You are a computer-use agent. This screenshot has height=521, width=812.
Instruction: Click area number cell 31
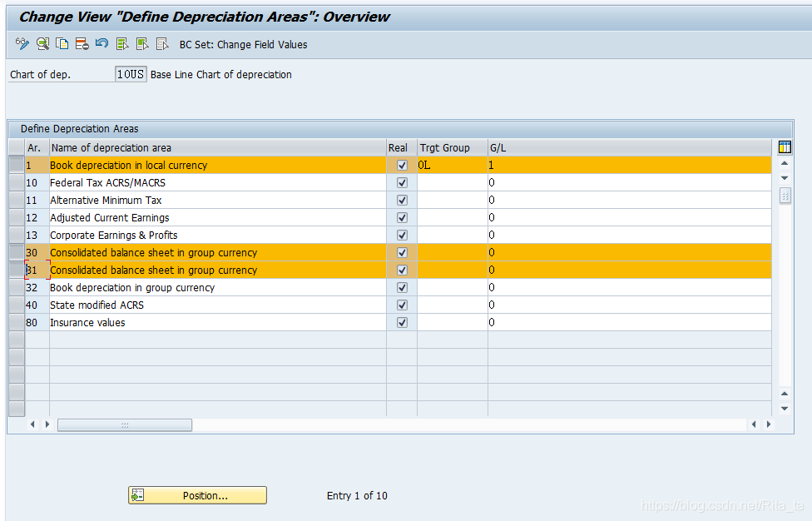pos(37,270)
